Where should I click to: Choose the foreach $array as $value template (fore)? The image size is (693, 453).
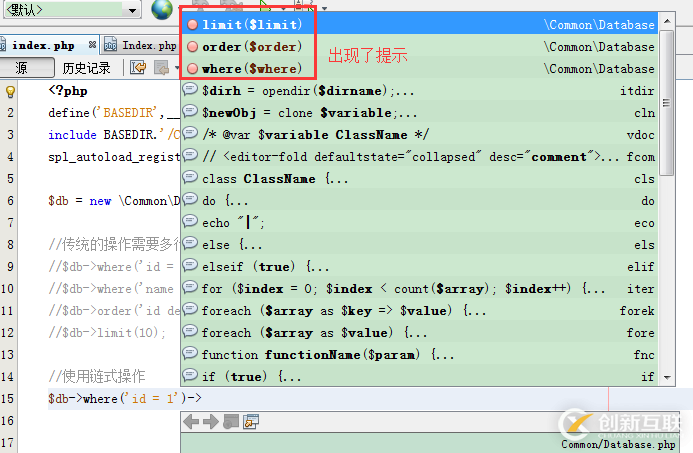(x=419, y=333)
